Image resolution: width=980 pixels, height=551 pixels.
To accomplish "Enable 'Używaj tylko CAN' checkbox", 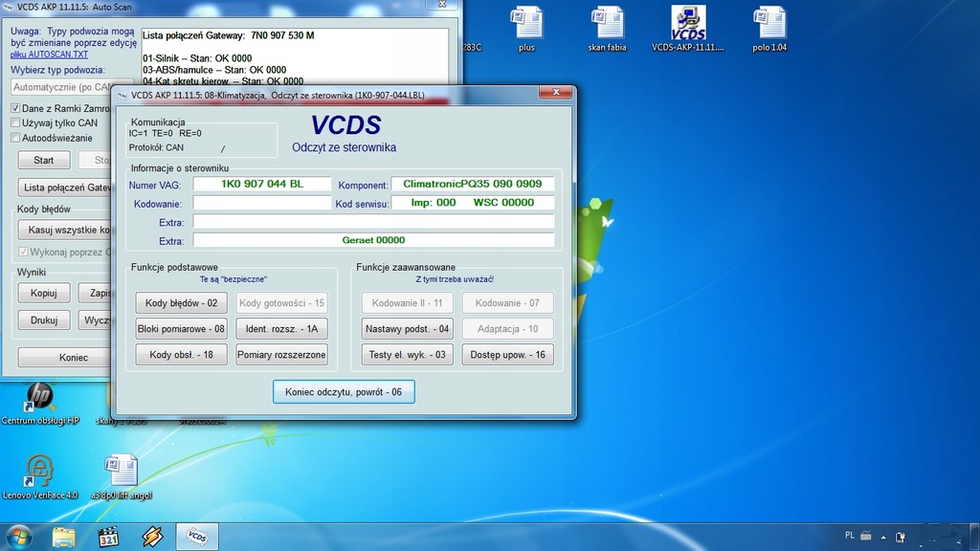I will (x=15, y=123).
